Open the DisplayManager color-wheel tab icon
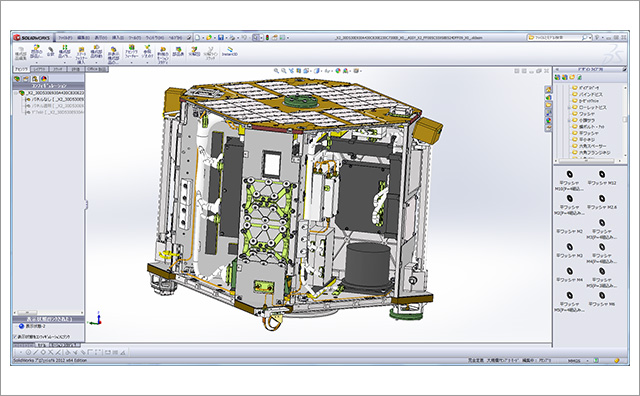 [44, 78]
